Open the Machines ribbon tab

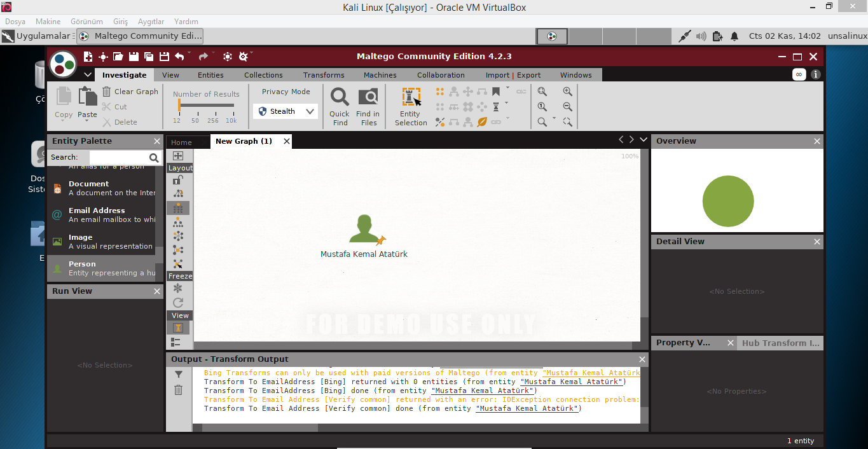click(380, 75)
